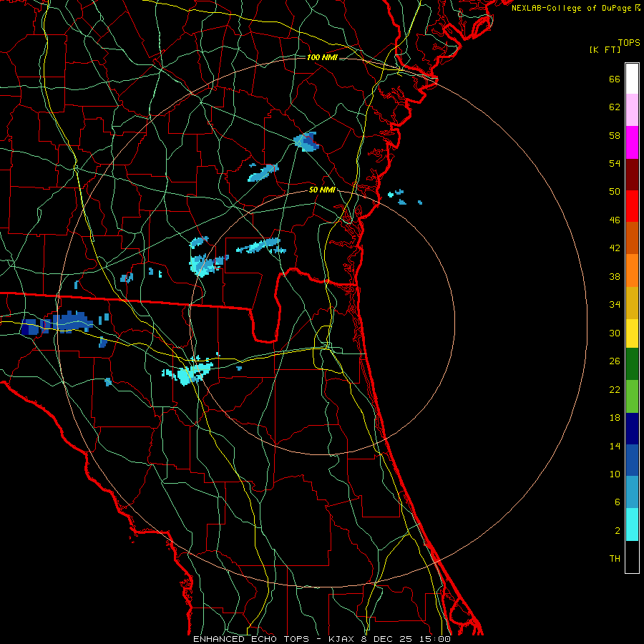Screen dimensions: 644x644
Task: Click the '18' legend value
Action: click(x=615, y=418)
